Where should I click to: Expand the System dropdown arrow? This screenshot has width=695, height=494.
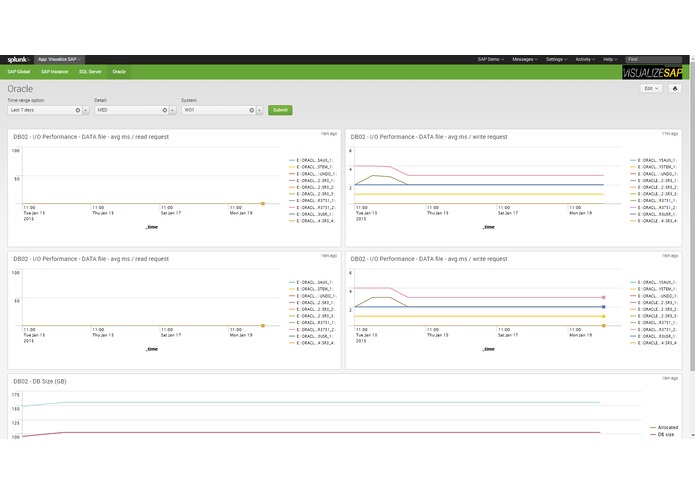coord(260,110)
